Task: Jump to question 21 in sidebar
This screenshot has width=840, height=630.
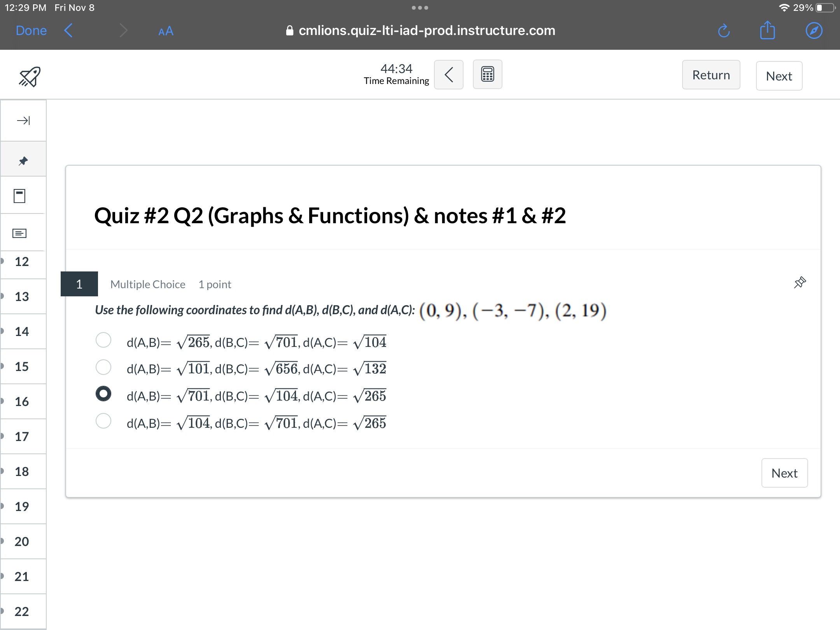Action: pos(22,577)
